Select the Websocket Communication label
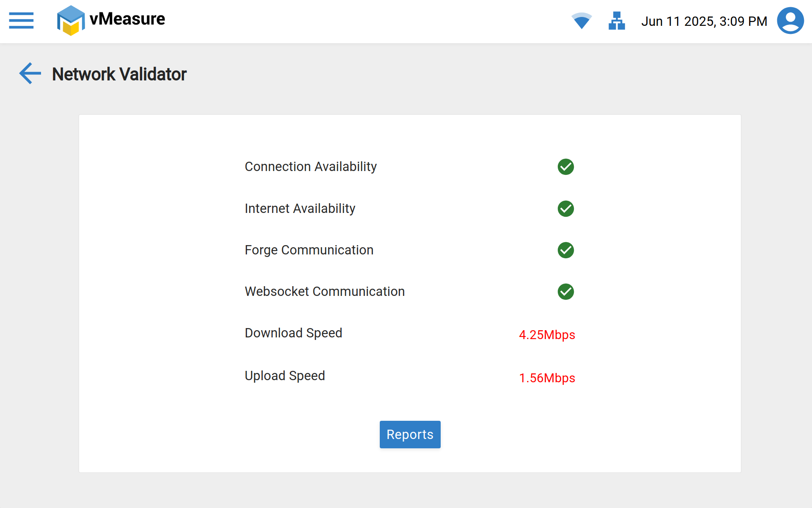 point(324,292)
